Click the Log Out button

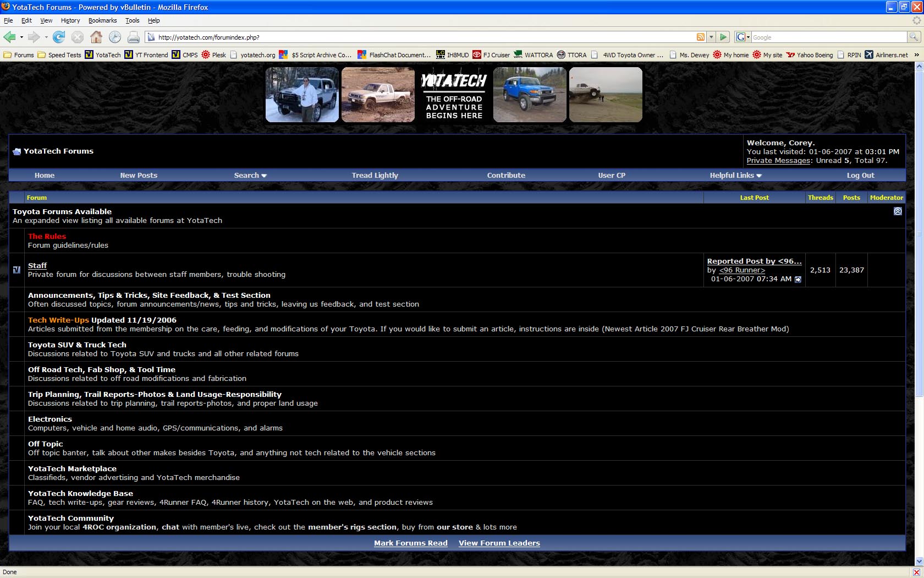[860, 175]
